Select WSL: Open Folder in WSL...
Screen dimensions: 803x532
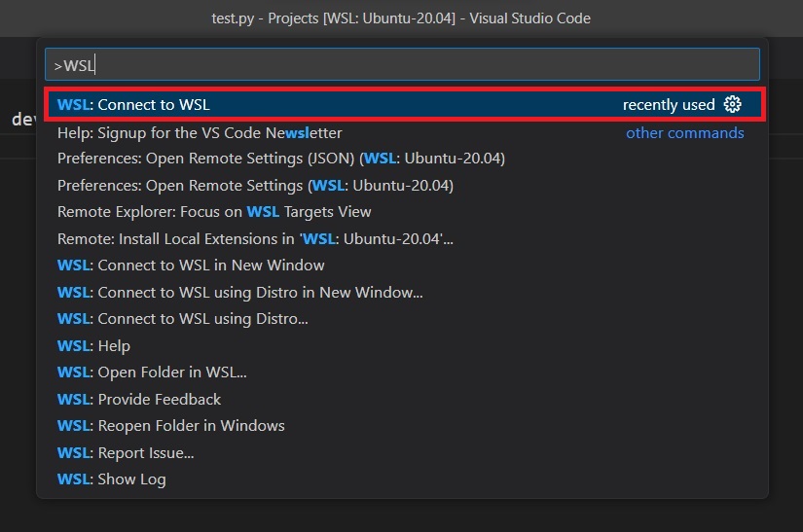(402, 372)
